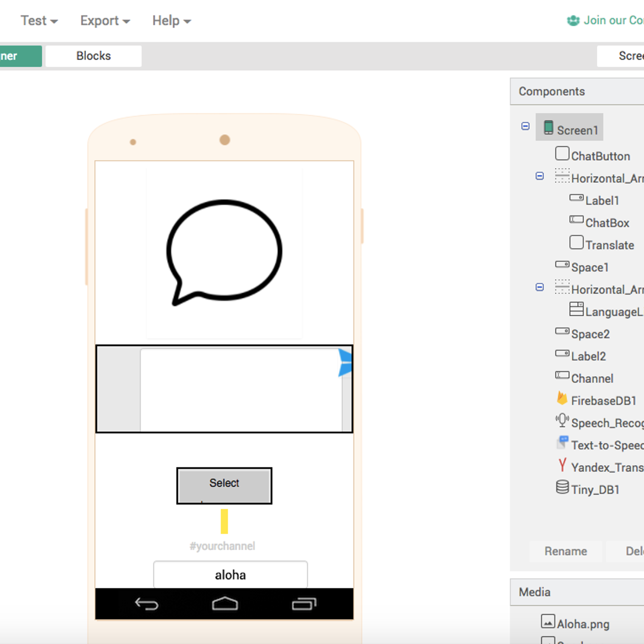
Task: Open the Test menu
Action: pyautogui.click(x=39, y=21)
